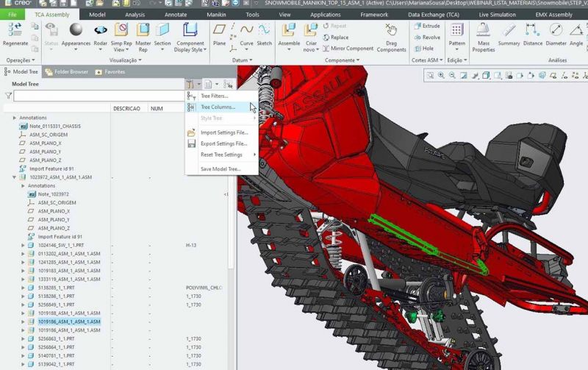This screenshot has height=370, width=588.
Task: Choose Import Settings File... option
Action: coord(222,132)
